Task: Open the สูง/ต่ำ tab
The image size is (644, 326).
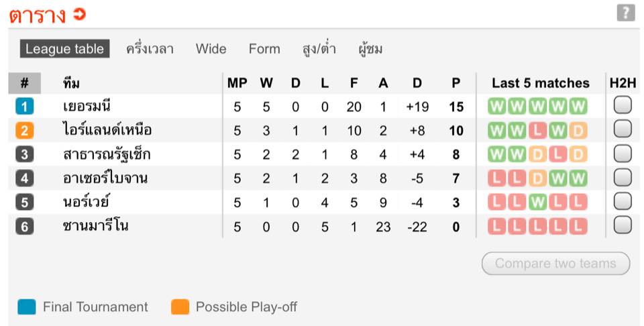Action: point(319,49)
